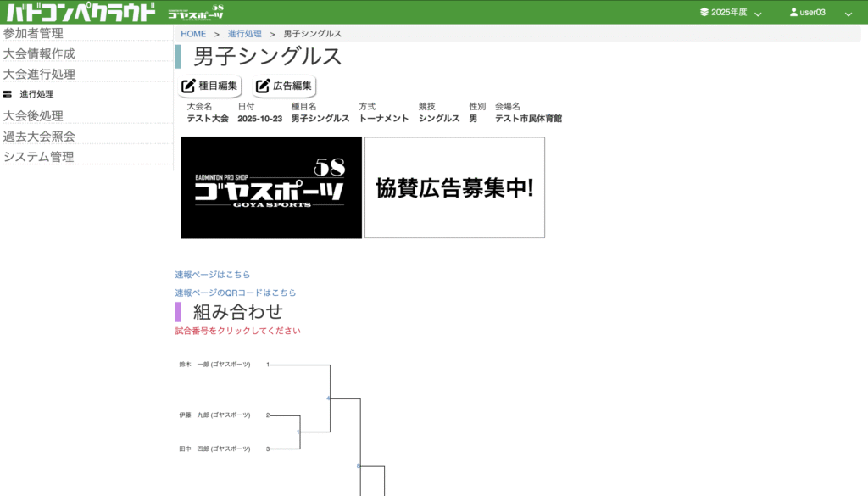The image size is (868, 496).
Task: Click the 進行処理 breadcrumb link
Action: click(244, 34)
